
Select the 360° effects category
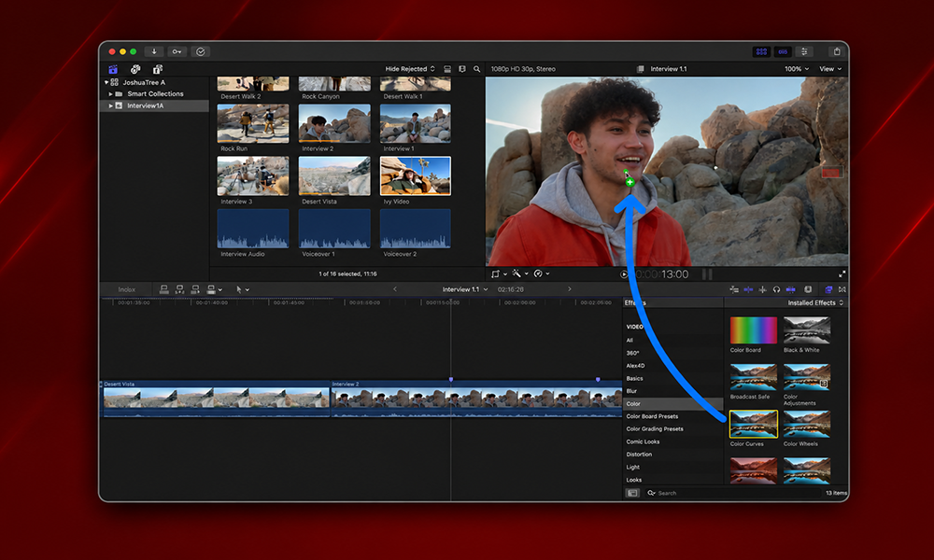(x=632, y=353)
